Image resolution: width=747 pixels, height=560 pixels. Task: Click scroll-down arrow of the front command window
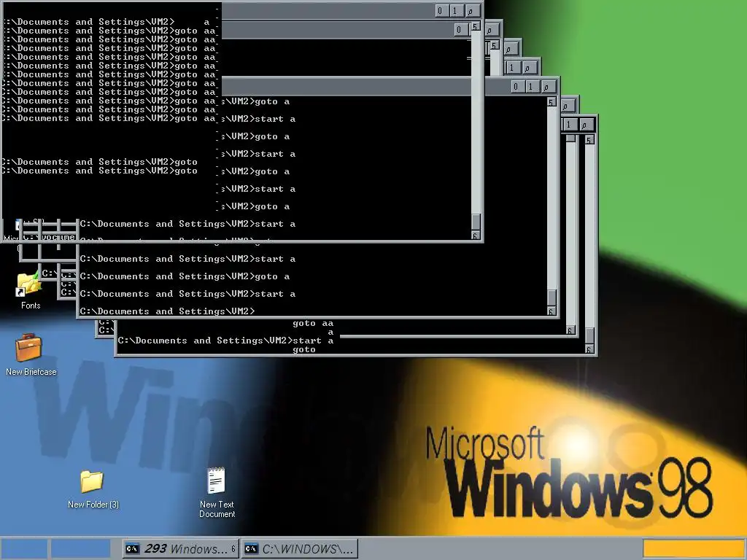coord(476,235)
